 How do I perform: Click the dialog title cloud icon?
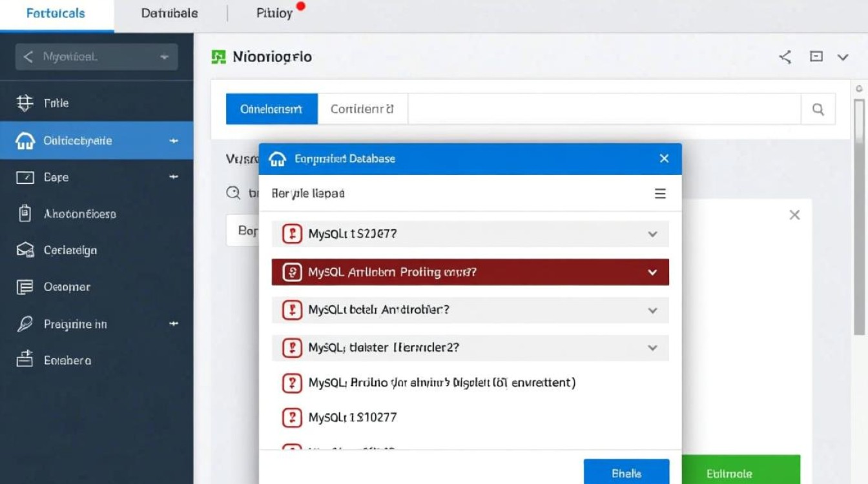click(278, 159)
